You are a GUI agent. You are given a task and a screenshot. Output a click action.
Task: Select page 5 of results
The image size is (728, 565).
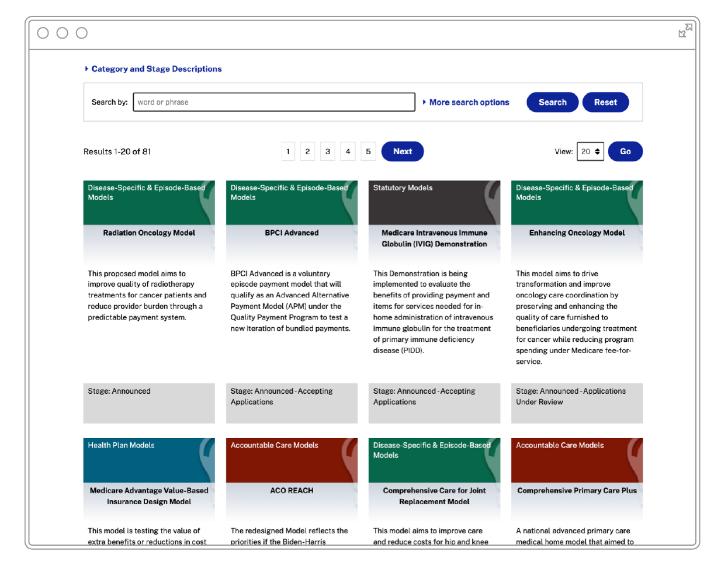tap(368, 151)
